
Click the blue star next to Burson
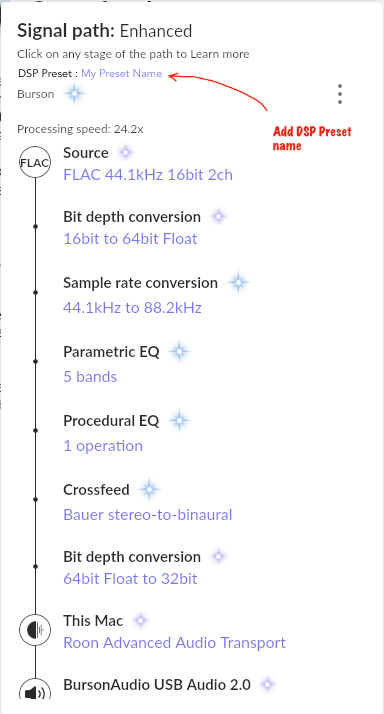tap(74, 94)
